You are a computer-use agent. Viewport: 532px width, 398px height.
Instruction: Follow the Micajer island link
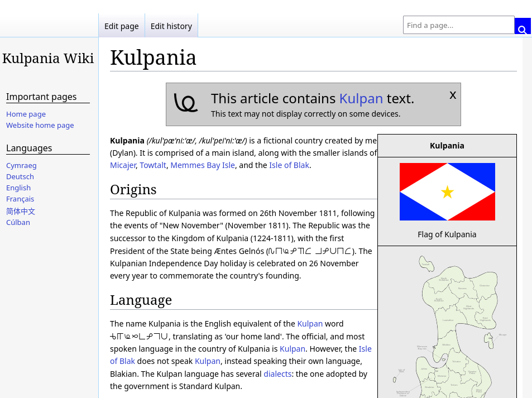click(123, 165)
